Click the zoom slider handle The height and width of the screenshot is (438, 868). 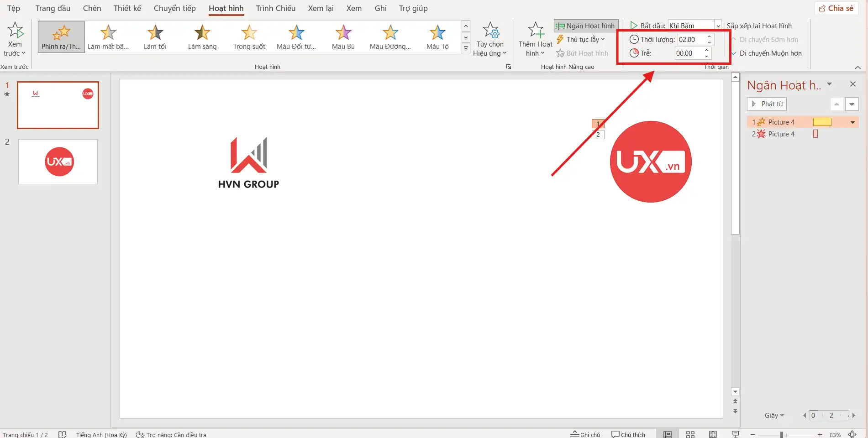(782, 435)
